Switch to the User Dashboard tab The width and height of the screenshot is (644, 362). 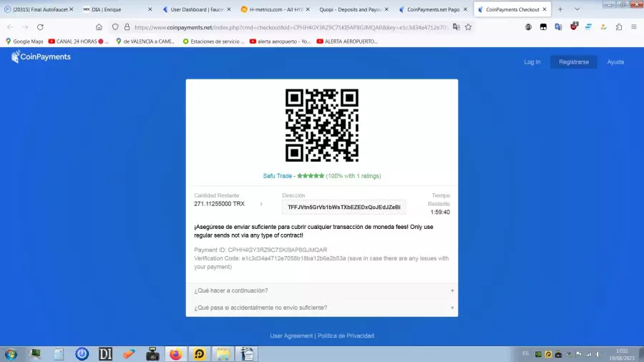click(x=197, y=9)
